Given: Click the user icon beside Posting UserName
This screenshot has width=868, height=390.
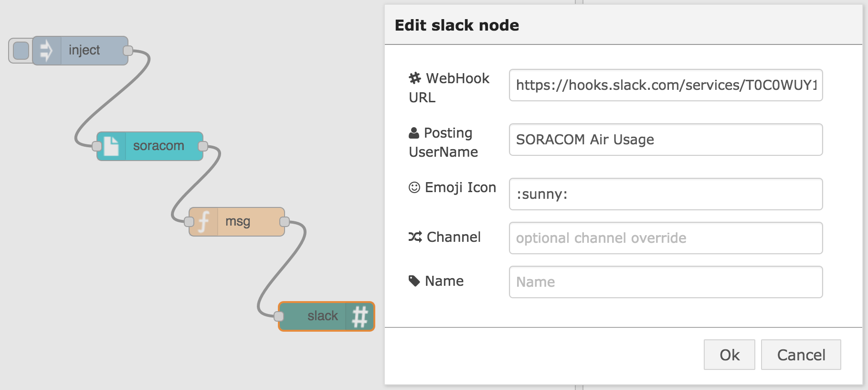Looking at the screenshot, I should point(414,133).
